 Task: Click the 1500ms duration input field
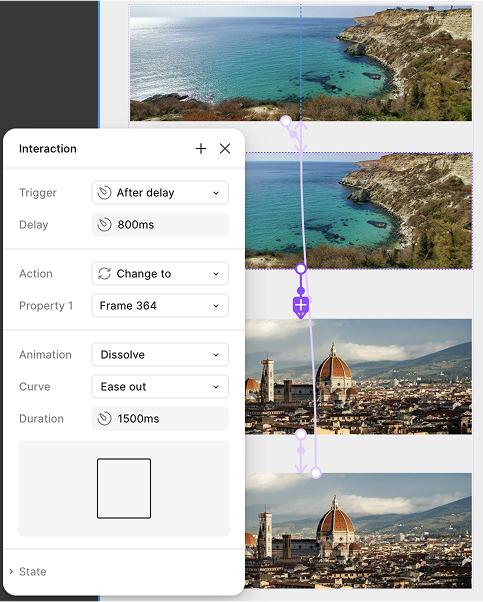(160, 418)
